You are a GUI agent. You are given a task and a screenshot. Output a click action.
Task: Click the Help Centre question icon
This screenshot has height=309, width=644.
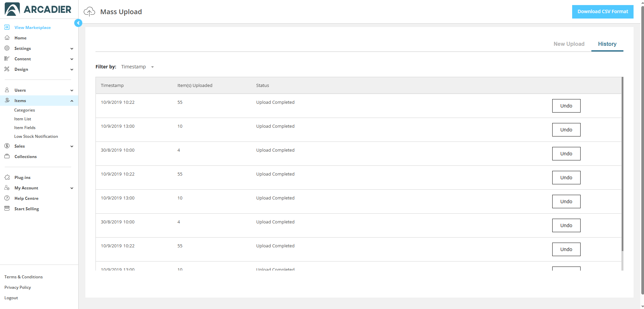(7, 198)
